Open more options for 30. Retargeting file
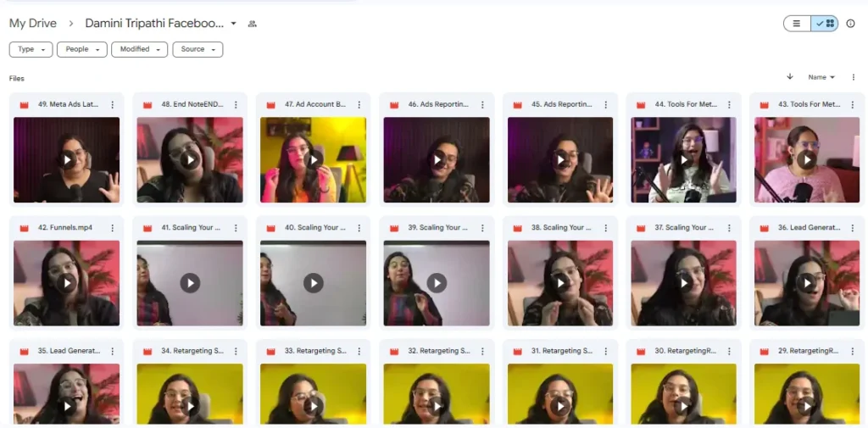 (730, 352)
